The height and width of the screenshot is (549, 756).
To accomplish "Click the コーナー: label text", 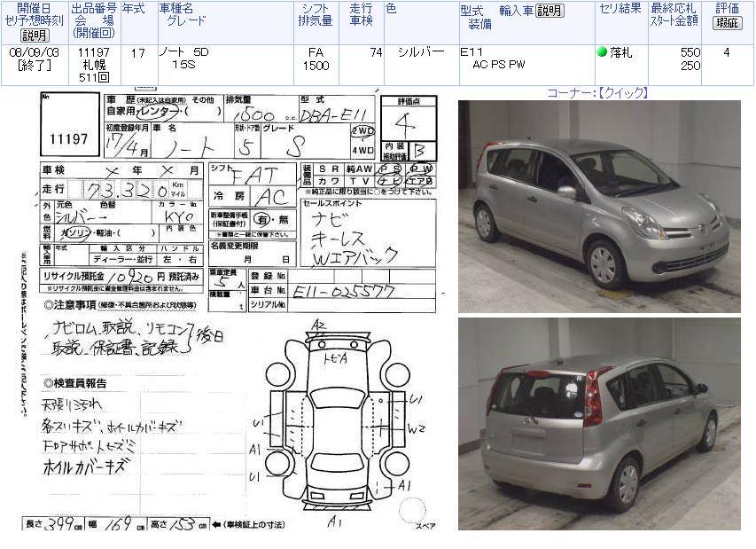I will [573, 92].
